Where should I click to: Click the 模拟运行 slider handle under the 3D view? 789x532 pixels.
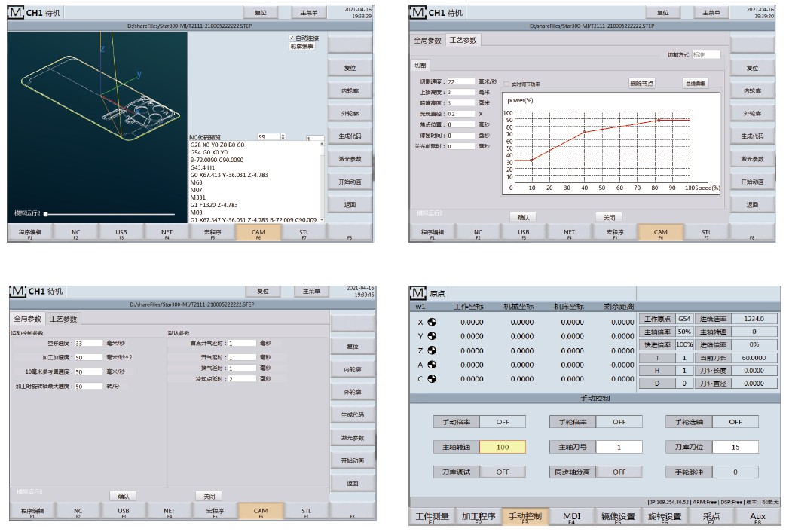click(45, 214)
